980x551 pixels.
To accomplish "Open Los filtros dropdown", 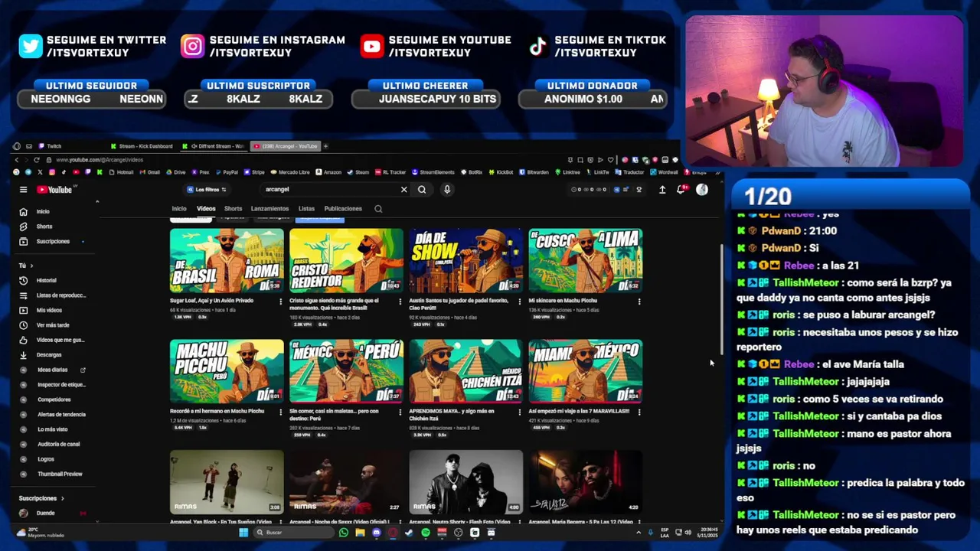I will tap(206, 190).
